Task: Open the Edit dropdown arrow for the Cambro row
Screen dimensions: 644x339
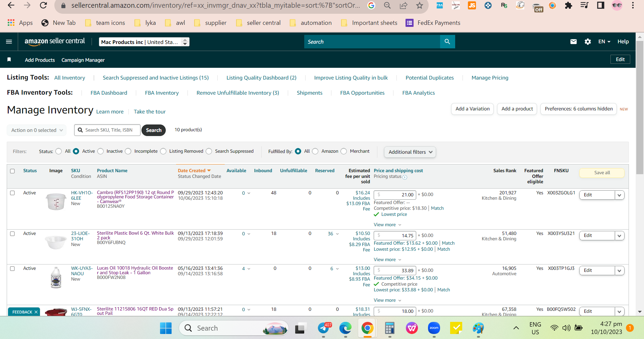Action: pyautogui.click(x=619, y=195)
